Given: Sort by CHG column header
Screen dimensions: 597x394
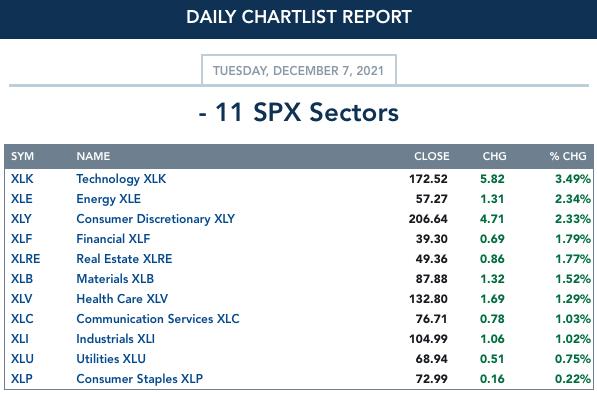Looking at the screenshot, I should pos(494,156).
